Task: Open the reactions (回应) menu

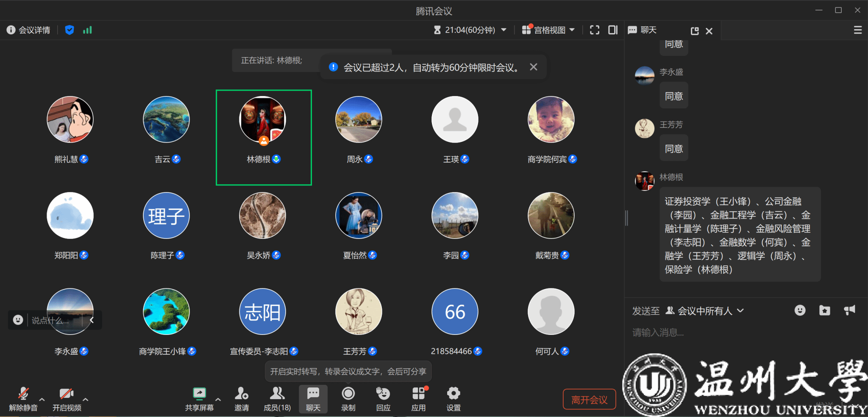Action: point(383,399)
